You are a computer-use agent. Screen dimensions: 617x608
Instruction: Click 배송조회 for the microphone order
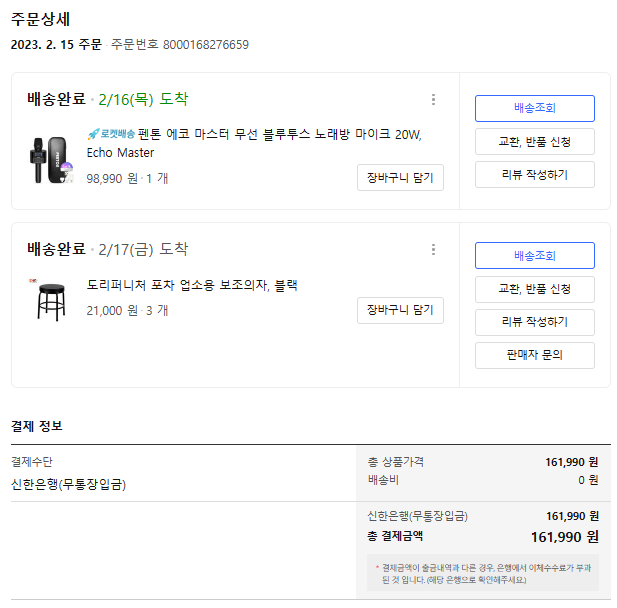coord(534,108)
